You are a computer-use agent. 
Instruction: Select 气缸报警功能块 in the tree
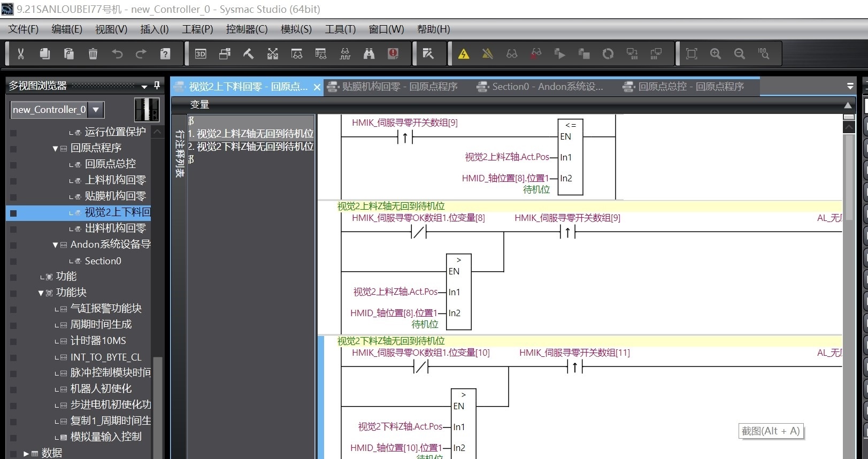click(106, 309)
